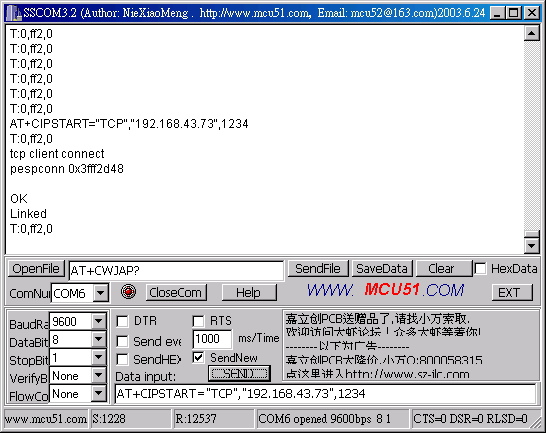The width and height of the screenshot is (546, 433).
Task: Click the 1000 ms interval field
Action: [212, 339]
